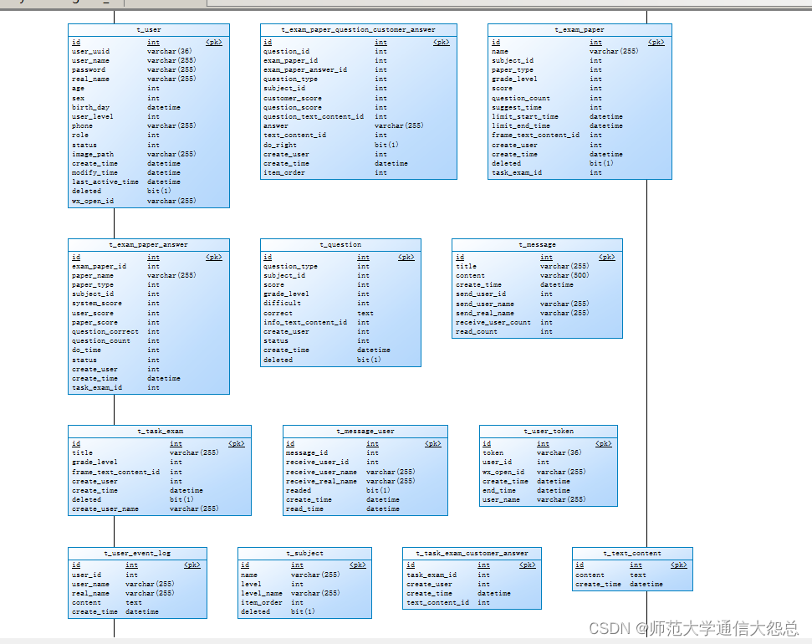This screenshot has height=644, width=812.
Task: Click user_uuid column in t_user
Action: click(x=90, y=51)
